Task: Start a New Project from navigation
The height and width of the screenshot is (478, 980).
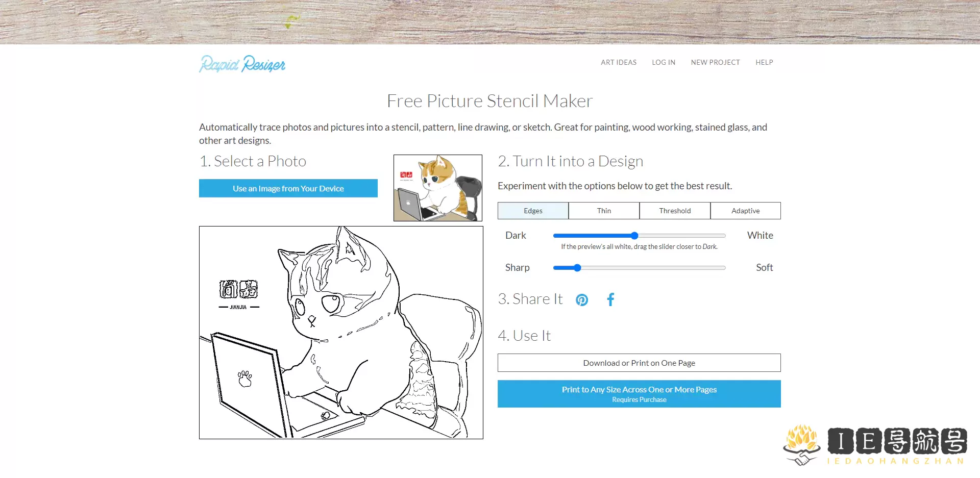Action: (715, 62)
